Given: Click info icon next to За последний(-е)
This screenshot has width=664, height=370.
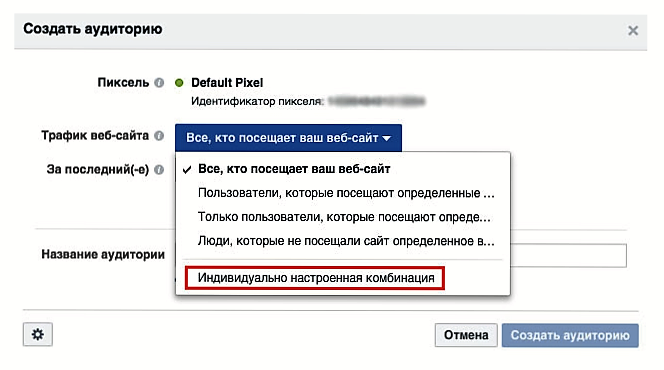Looking at the screenshot, I should click(x=159, y=170).
